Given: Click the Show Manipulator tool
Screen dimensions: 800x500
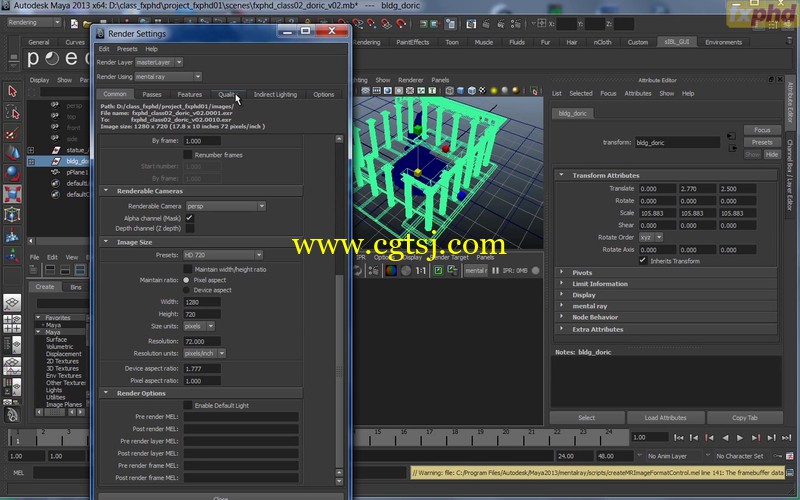Looking at the screenshot, I should 12,255.
